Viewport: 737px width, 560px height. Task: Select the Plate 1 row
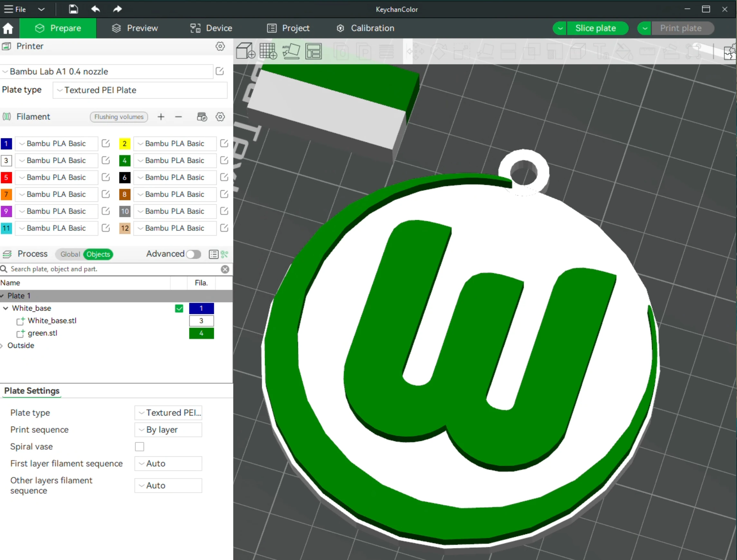coord(116,296)
